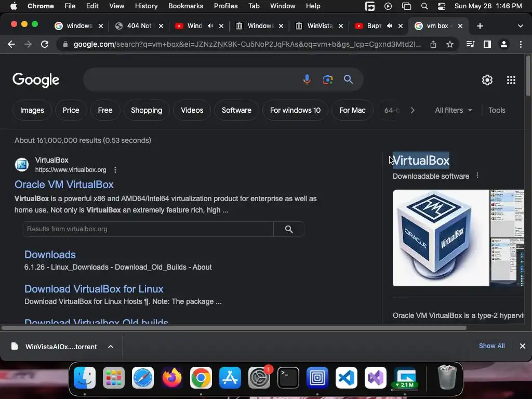
Task: Open the tab search dropdown arrow
Action: coord(521,26)
